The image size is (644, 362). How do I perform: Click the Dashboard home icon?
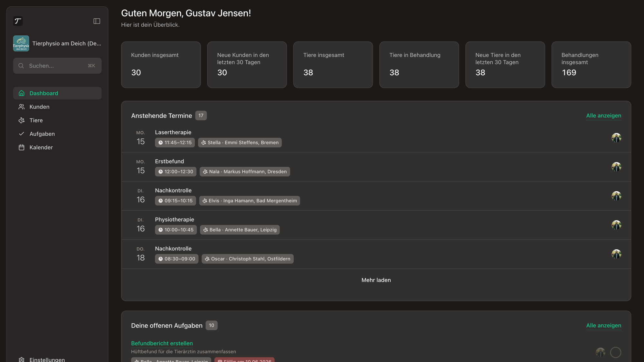click(22, 93)
